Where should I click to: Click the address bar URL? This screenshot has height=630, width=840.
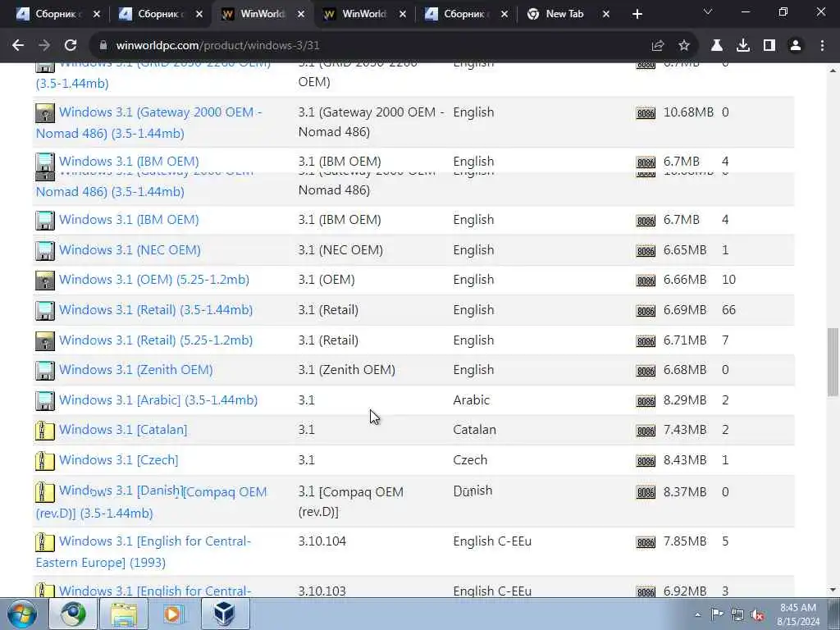pyautogui.click(x=217, y=46)
